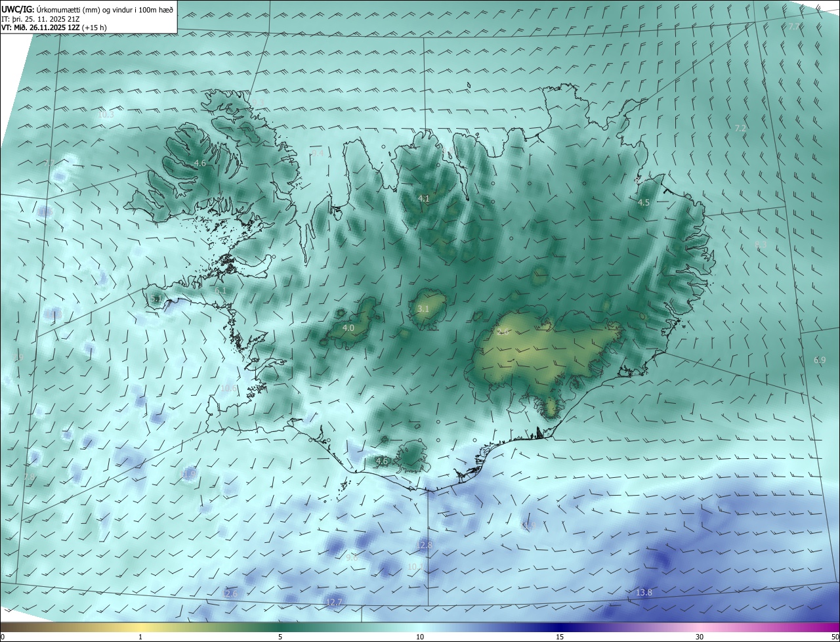Click the 7.8 value label
The image size is (840, 642).
point(29,477)
